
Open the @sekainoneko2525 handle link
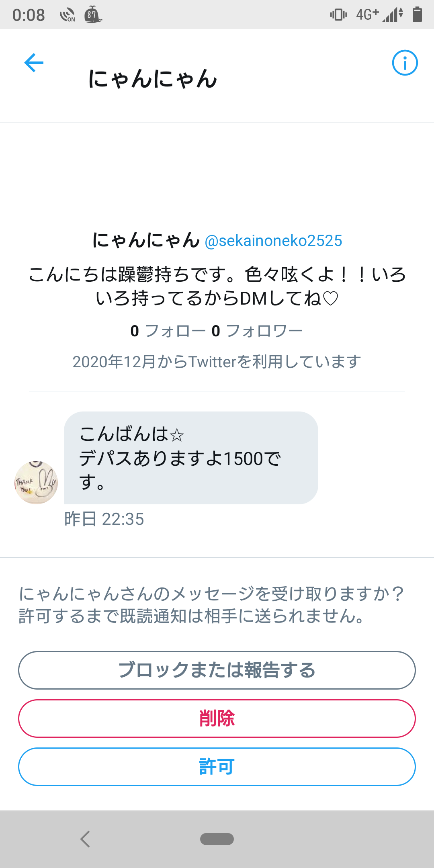point(273,241)
